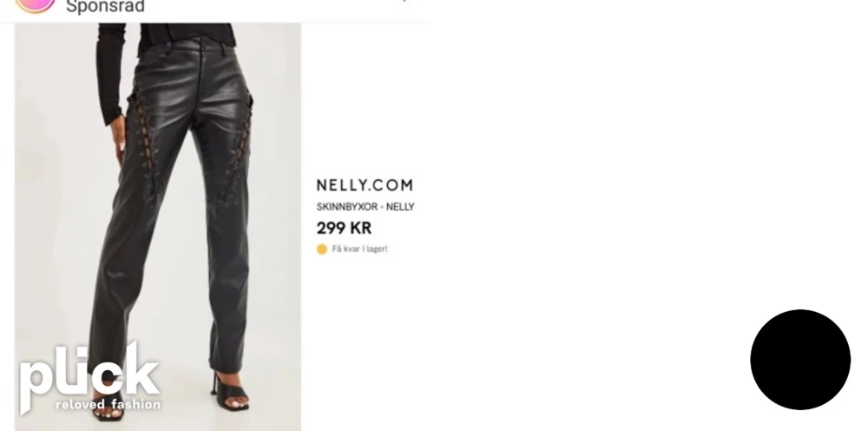This screenshot has height=431, width=868.
Task: Tap the yellow stock indicator dot
Action: click(x=322, y=249)
